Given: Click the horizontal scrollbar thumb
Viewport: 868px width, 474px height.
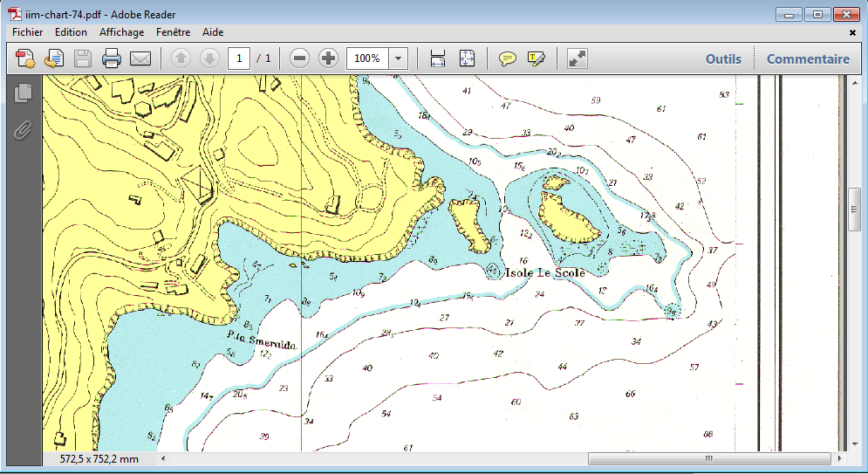Looking at the screenshot, I should (709, 458).
